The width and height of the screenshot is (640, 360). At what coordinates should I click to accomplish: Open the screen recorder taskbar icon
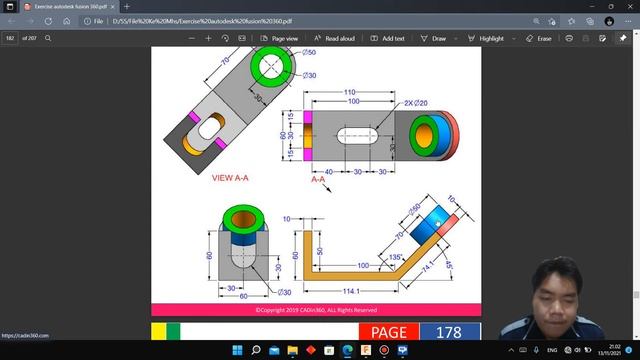384,350
